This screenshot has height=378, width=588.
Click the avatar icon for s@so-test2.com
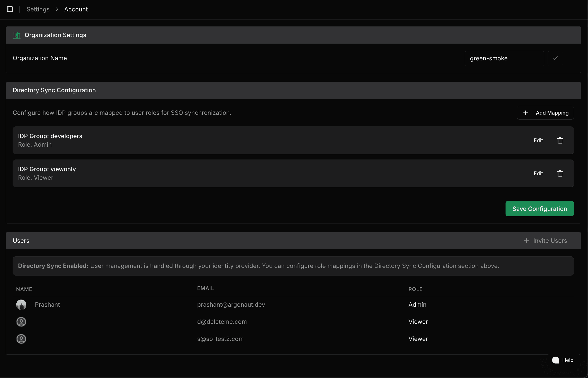21,339
